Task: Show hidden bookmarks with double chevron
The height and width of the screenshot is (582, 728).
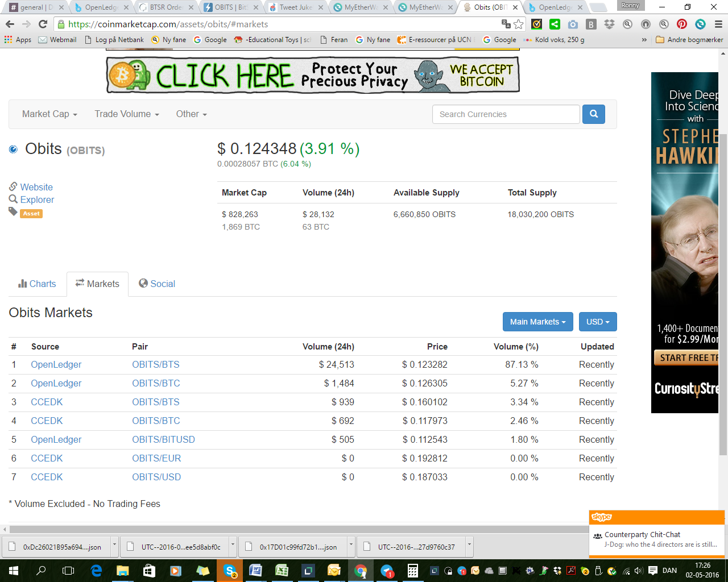Action: (x=644, y=40)
